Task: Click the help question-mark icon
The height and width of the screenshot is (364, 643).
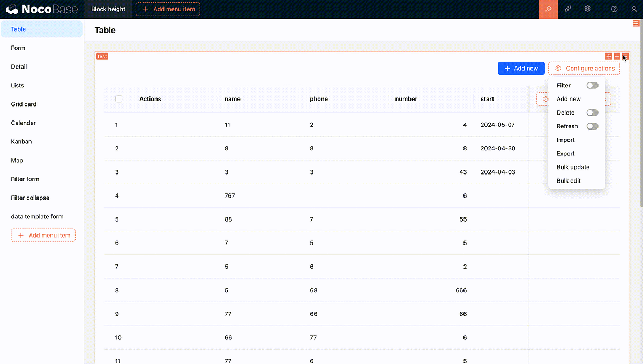Action: tap(614, 9)
